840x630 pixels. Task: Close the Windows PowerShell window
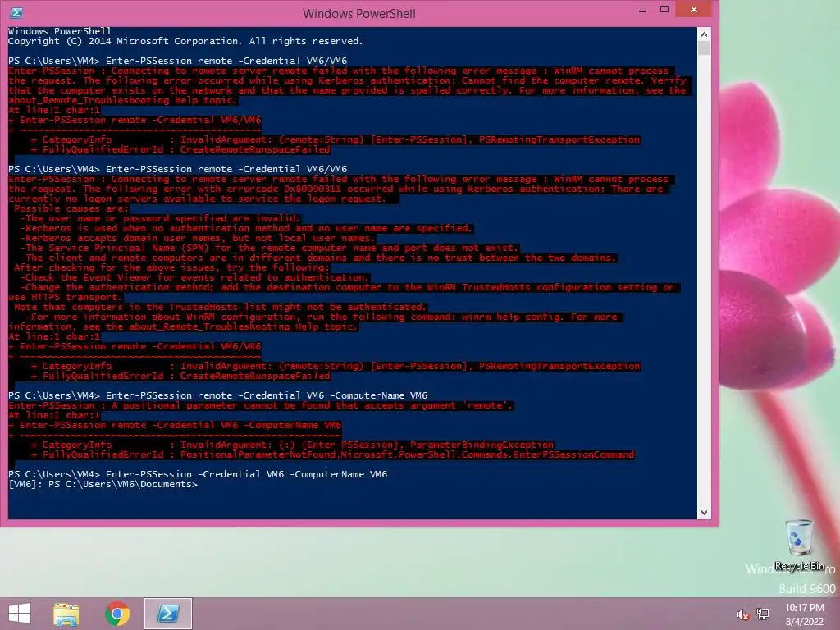(x=694, y=10)
